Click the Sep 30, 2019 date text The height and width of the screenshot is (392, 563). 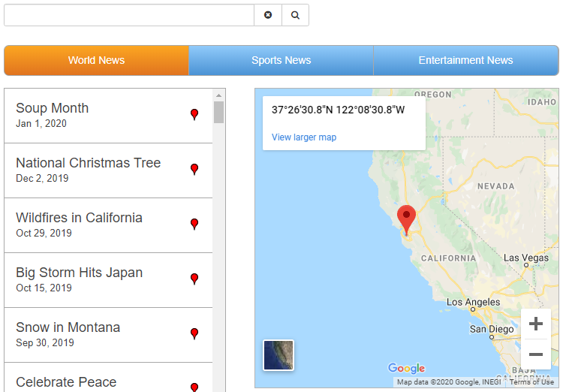(45, 342)
